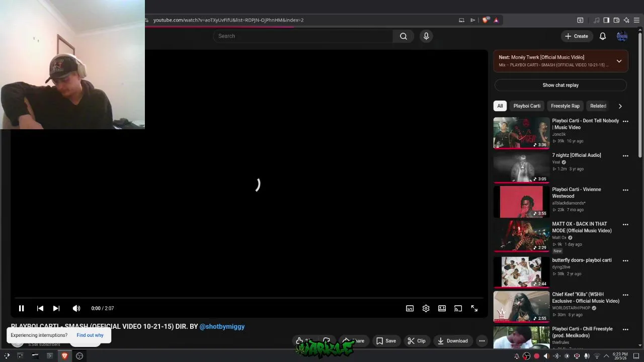Click the @shotbymiggy channel link

tap(222, 326)
